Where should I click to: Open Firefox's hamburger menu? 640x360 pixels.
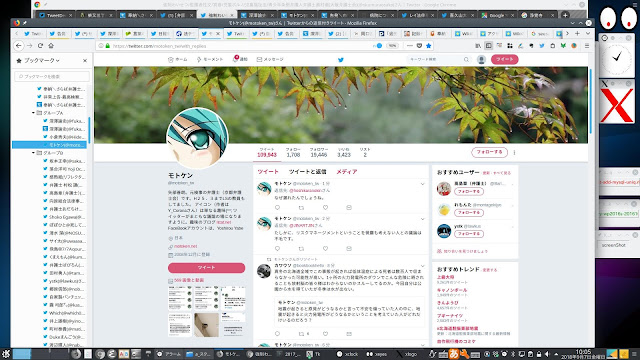coord(587,46)
